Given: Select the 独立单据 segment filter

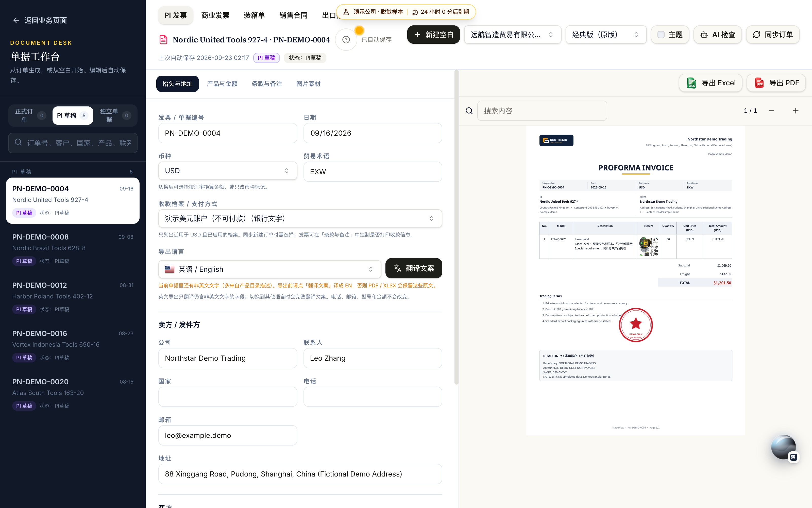Looking at the screenshot, I should click(115, 116).
